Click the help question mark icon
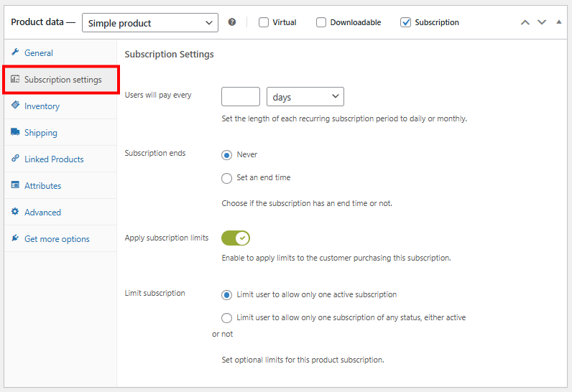The height and width of the screenshot is (392, 572). coord(232,22)
